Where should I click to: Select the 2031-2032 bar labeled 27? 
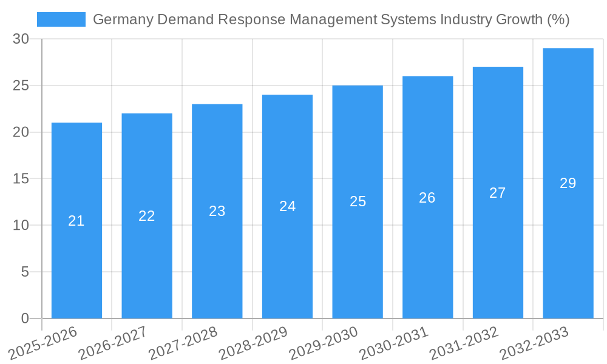tap(498, 193)
